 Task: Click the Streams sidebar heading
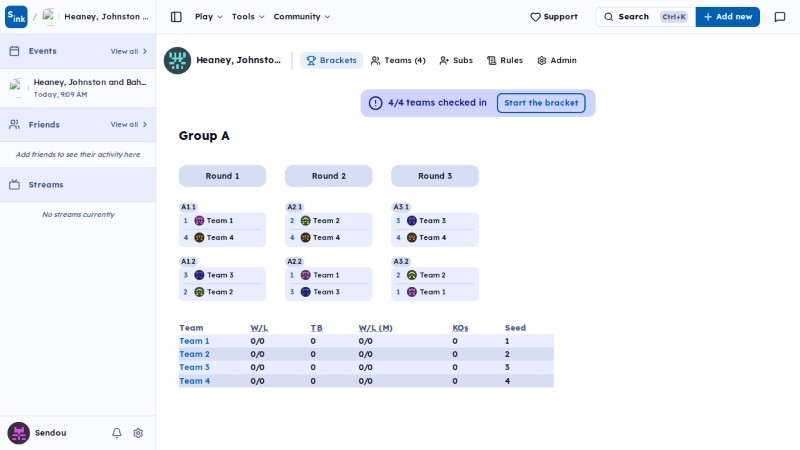click(46, 185)
